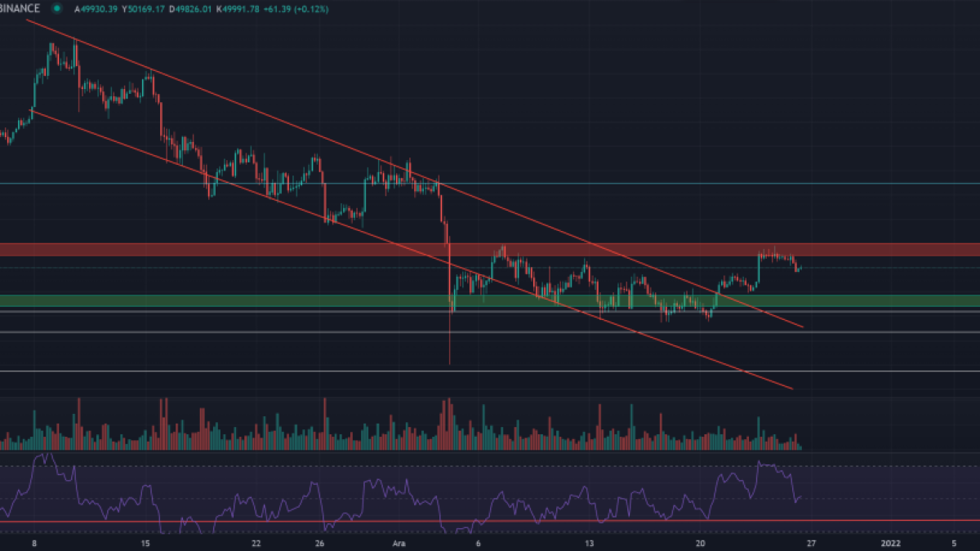Click the BINANCE exchange label
This screenshot has height=551, width=980.
click(x=20, y=8)
